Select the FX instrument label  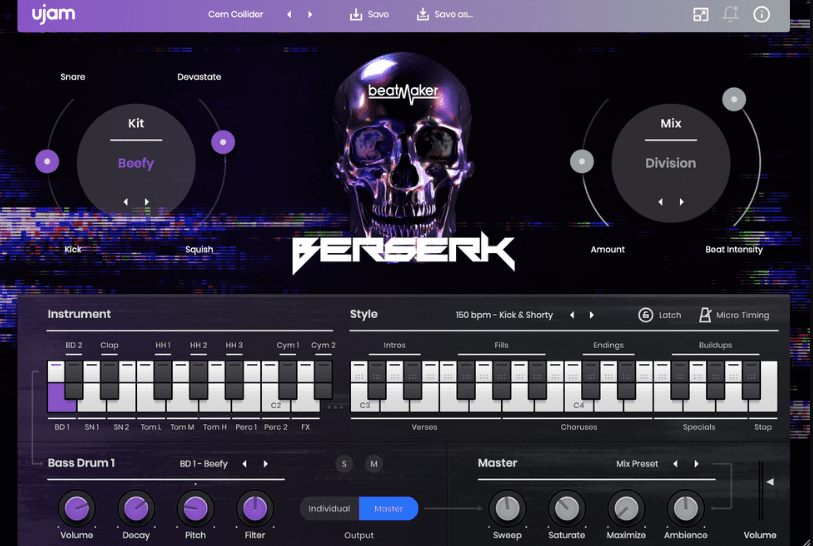[305, 427]
